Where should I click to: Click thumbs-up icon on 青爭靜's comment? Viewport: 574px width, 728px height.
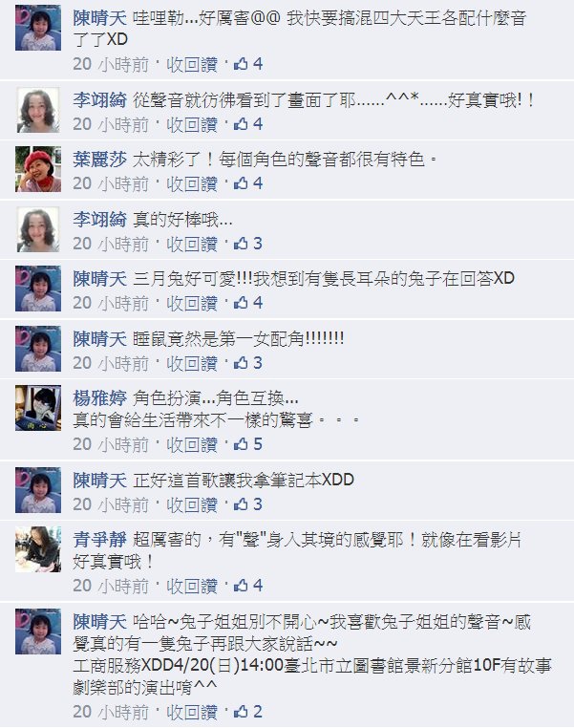coord(241,586)
